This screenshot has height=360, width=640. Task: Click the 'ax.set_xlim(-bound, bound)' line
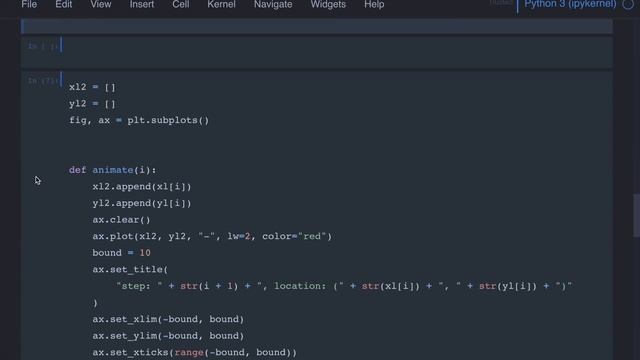point(168,319)
